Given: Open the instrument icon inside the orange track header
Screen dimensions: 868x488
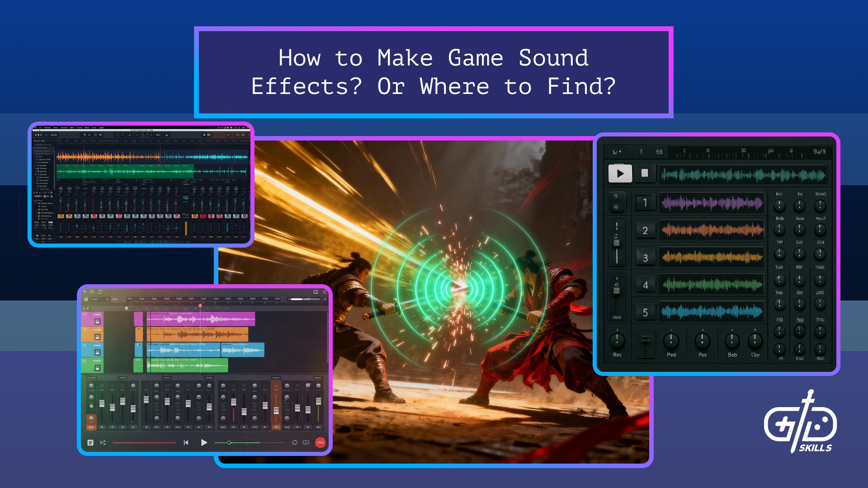Looking at the screenshot, I should [x=97, y=336].
